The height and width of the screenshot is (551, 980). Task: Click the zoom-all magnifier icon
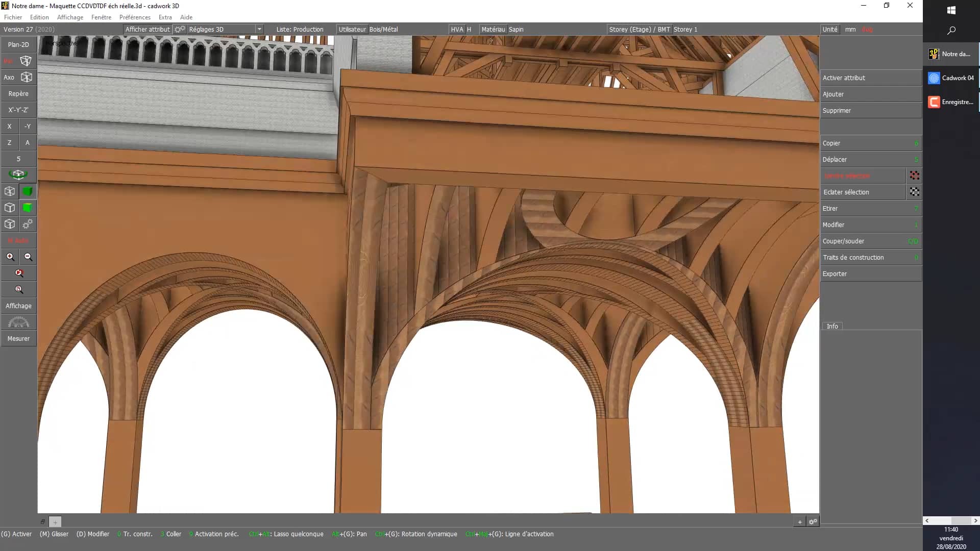coord(19,289)
